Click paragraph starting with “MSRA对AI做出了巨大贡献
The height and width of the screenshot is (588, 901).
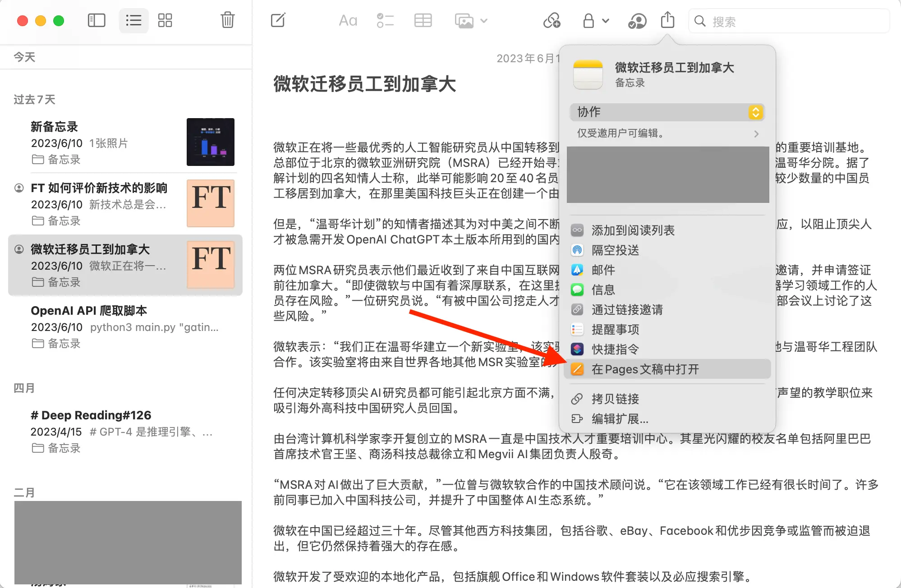(576, 492)
